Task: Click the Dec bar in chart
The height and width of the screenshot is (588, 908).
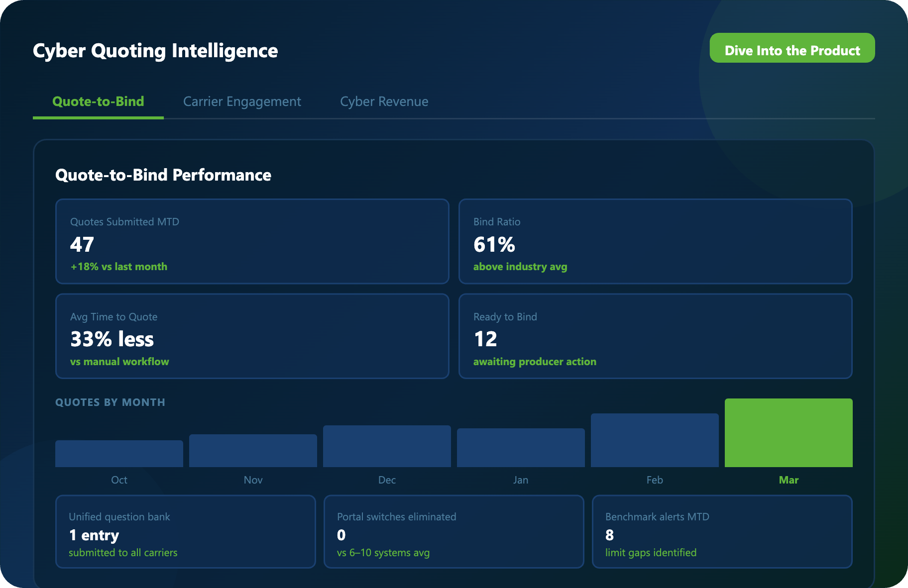Action: 387,446
